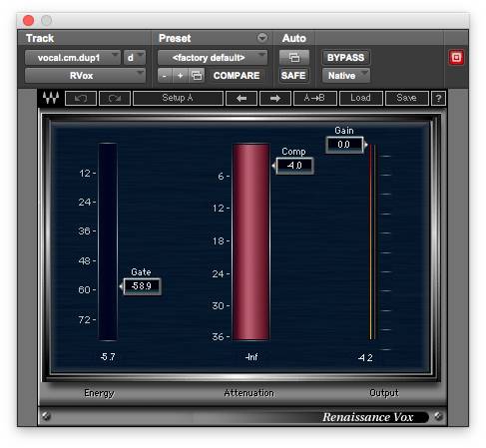Screen dimensions: 486x448
Task: Select next preset with plus button
Action: tap(180, 76)
